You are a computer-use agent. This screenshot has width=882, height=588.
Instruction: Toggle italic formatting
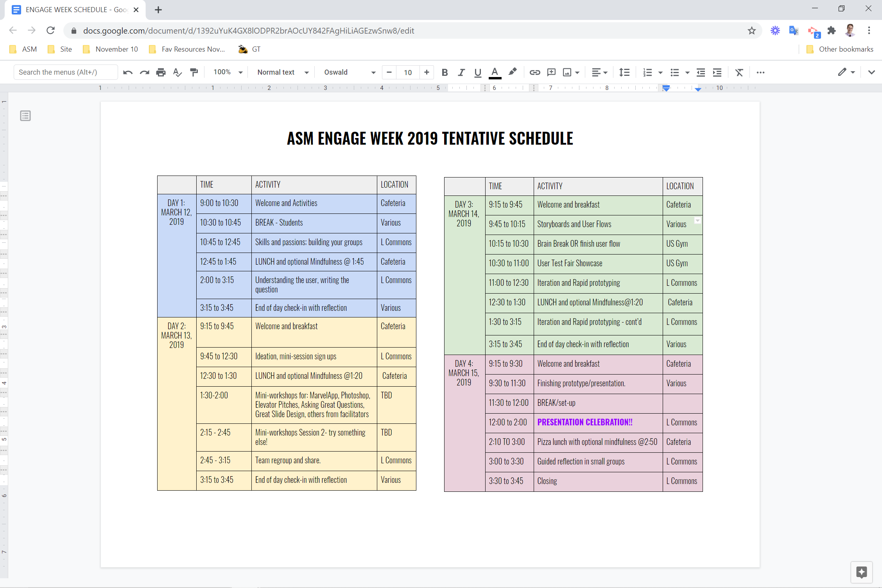point(461,72)
